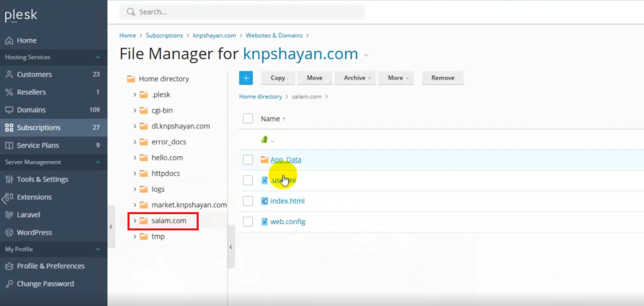
Task: Click the Tools & Settings icon
Action: point(9,179)
